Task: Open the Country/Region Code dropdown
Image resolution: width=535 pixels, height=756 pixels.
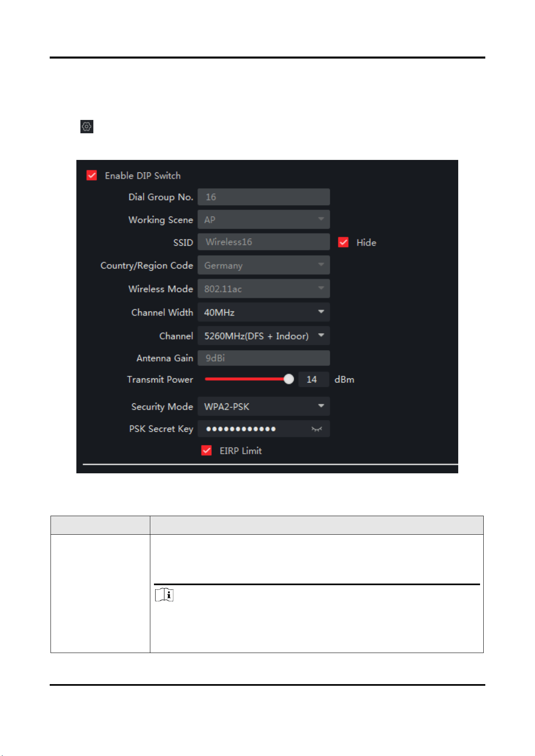Action: tap(263, 265)
